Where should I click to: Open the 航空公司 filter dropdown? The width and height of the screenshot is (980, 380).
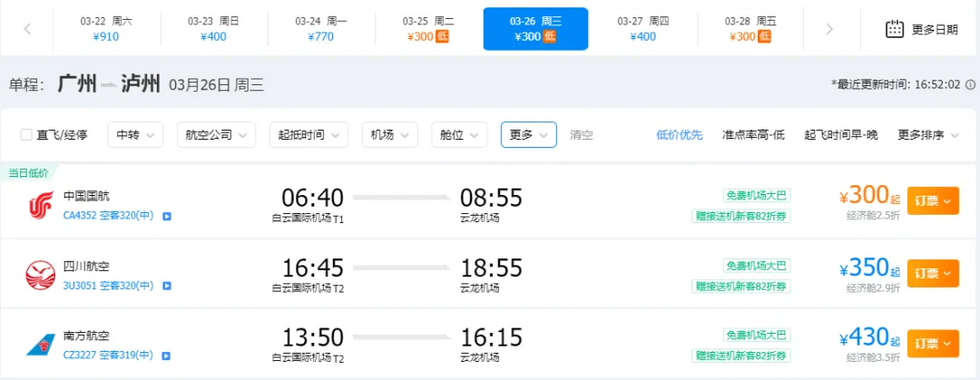(x=216, y=134)
